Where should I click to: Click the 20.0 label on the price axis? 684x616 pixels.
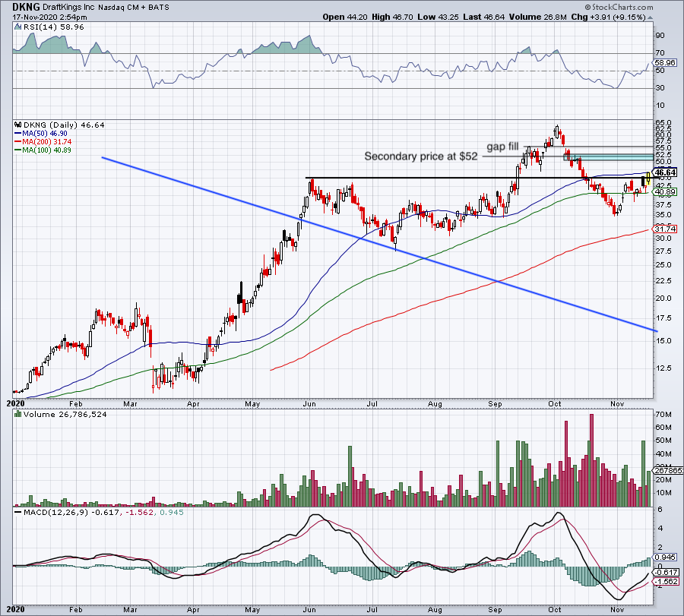pos(663,299)
